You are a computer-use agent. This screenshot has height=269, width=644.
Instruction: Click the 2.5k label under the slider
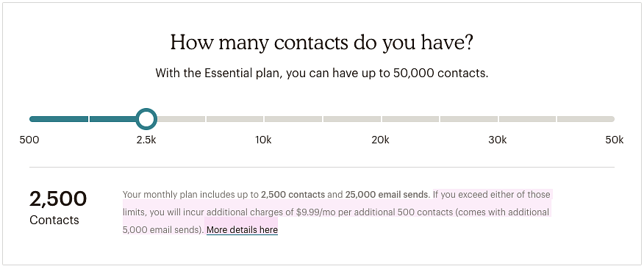click(x=146, y=140)
